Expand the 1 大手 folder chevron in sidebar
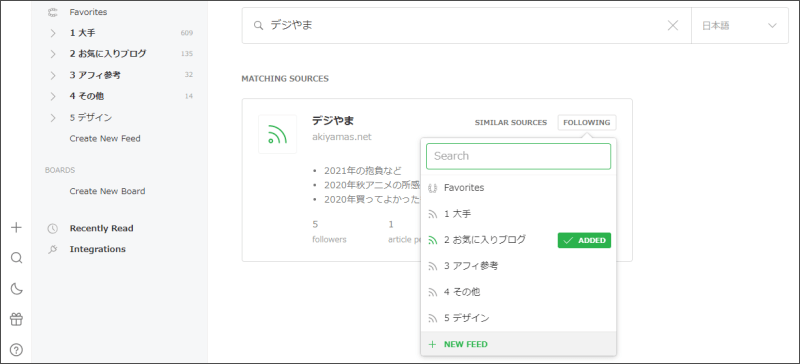Screen dimensions: 800x364 pyautogui.click(x=53, y=33)
